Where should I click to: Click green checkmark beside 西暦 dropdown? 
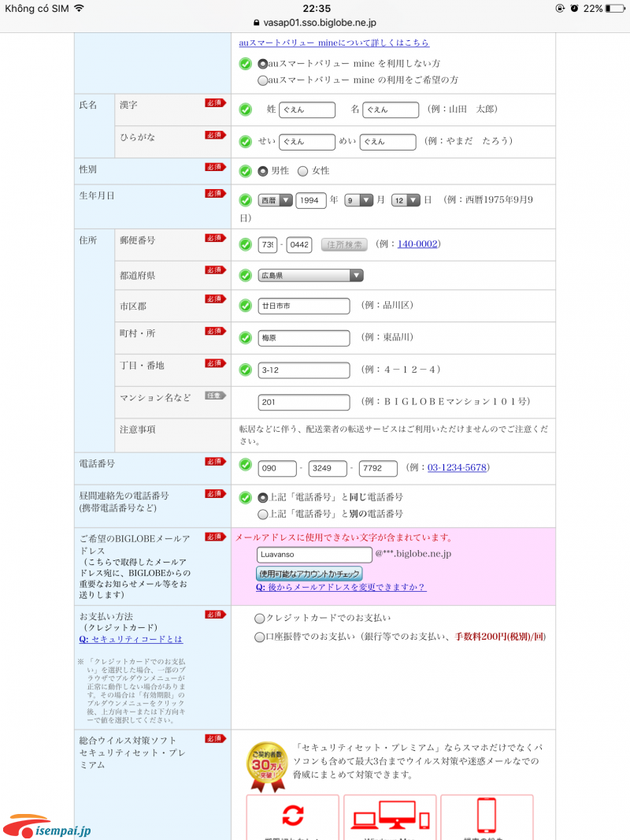245,200
